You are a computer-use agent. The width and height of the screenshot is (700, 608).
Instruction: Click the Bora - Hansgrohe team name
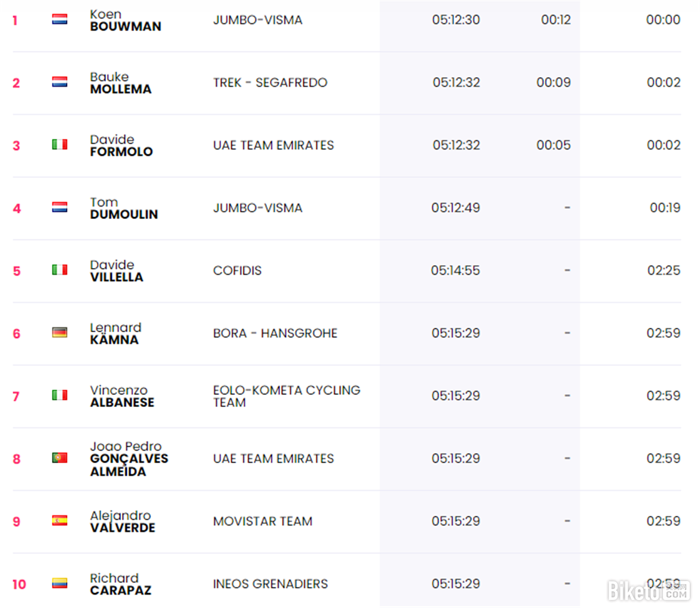275,333
